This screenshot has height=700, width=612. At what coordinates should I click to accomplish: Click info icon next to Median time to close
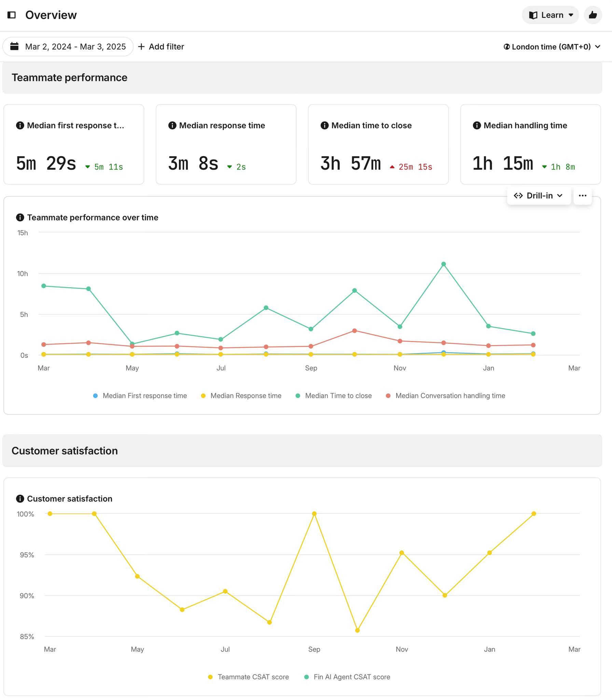tap(324, 125)
